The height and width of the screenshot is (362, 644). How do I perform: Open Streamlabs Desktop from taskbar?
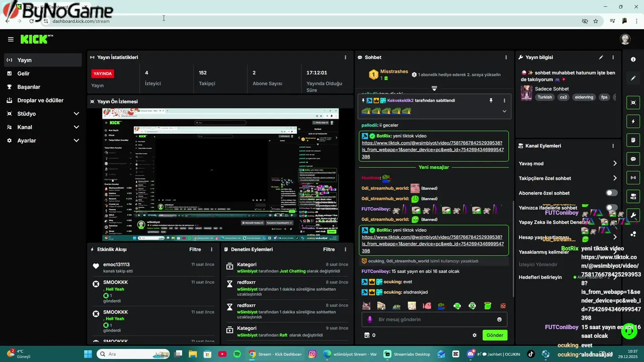407,354
